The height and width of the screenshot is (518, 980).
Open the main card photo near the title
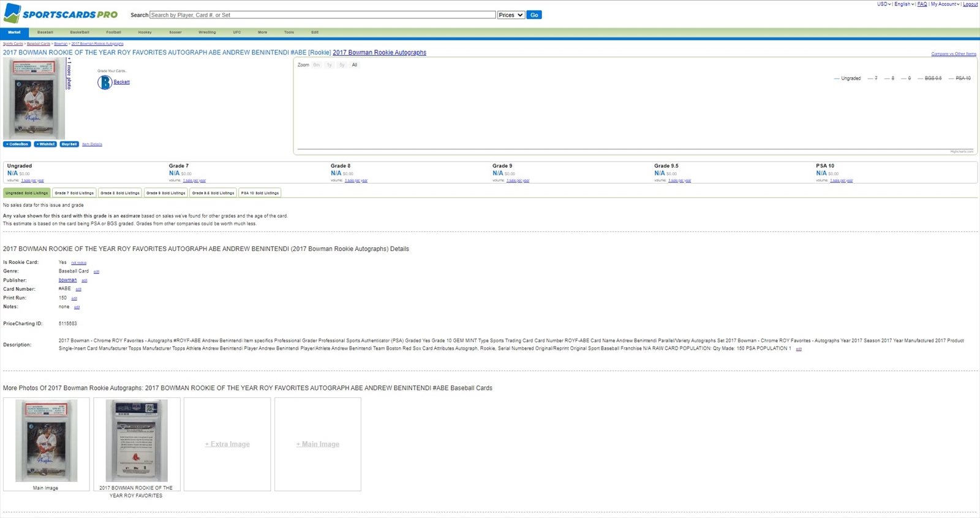click(34, 99)
